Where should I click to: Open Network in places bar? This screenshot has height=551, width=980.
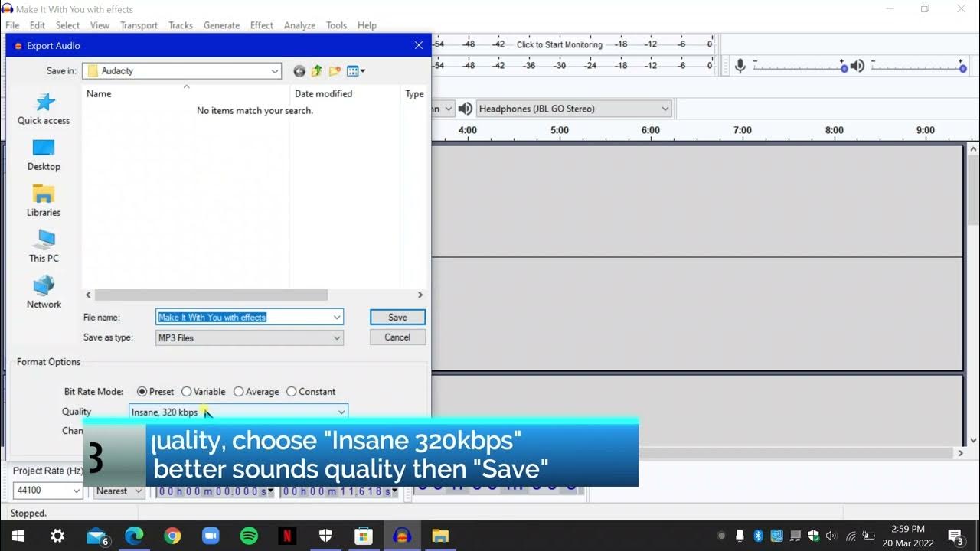point(44,293)
